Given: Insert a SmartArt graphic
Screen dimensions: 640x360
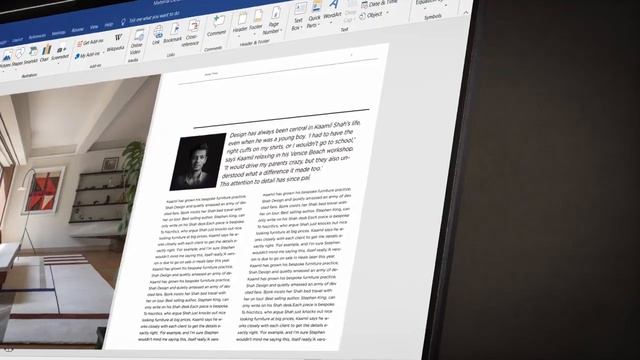Looking at the screenshot, I should (31, 56).
